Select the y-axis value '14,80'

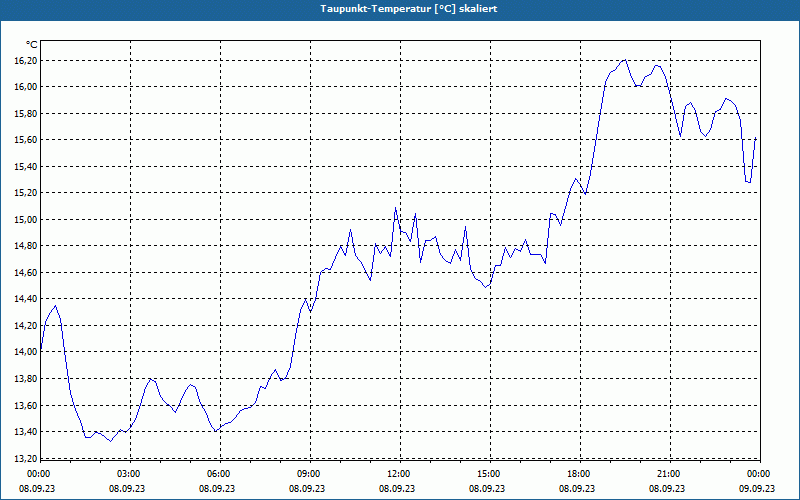(x=26, y=246)
